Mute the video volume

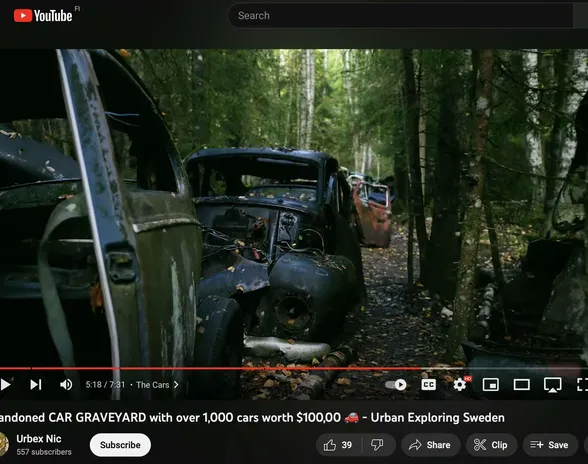66,384
